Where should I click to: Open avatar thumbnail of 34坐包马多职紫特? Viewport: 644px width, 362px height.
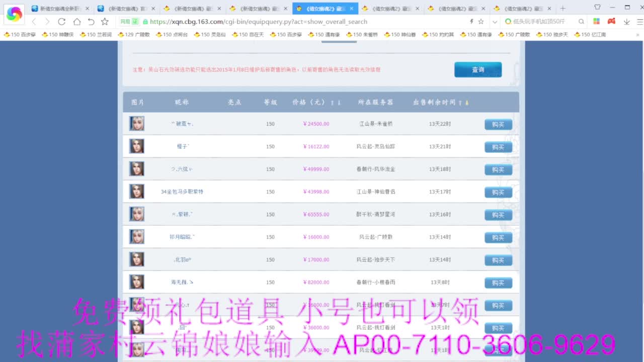(137, 192)
